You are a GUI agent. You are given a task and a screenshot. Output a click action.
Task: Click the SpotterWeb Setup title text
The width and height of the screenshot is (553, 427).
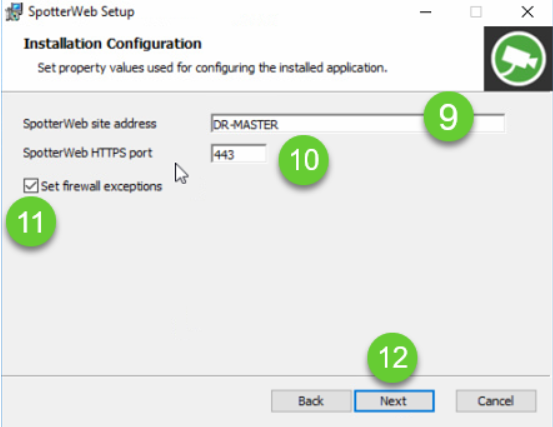[x=81, y=12]
